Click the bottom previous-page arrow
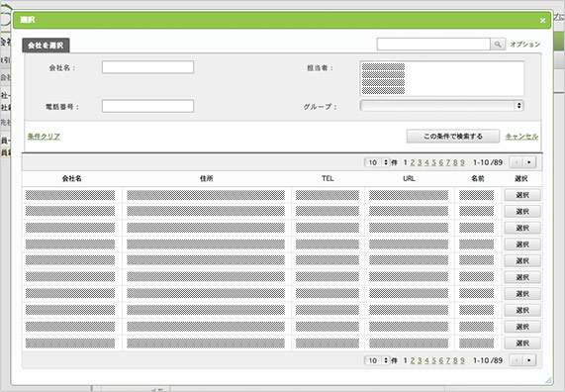565x392 pixels. tap(516, 360)
